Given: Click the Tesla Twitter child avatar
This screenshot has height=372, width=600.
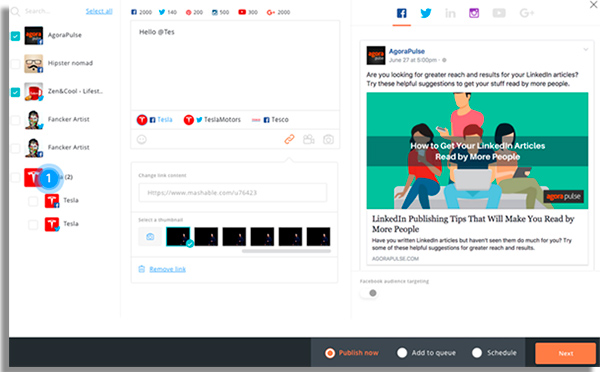Looking at the screenshot, I should point(52,225).
